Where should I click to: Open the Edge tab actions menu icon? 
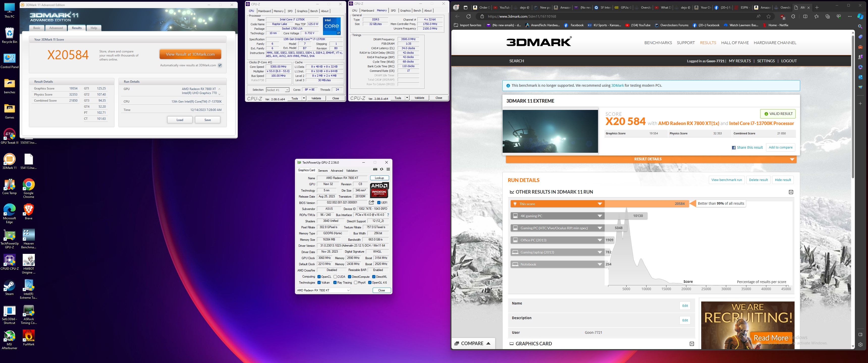pyautogui.click(x=465, y=7)
